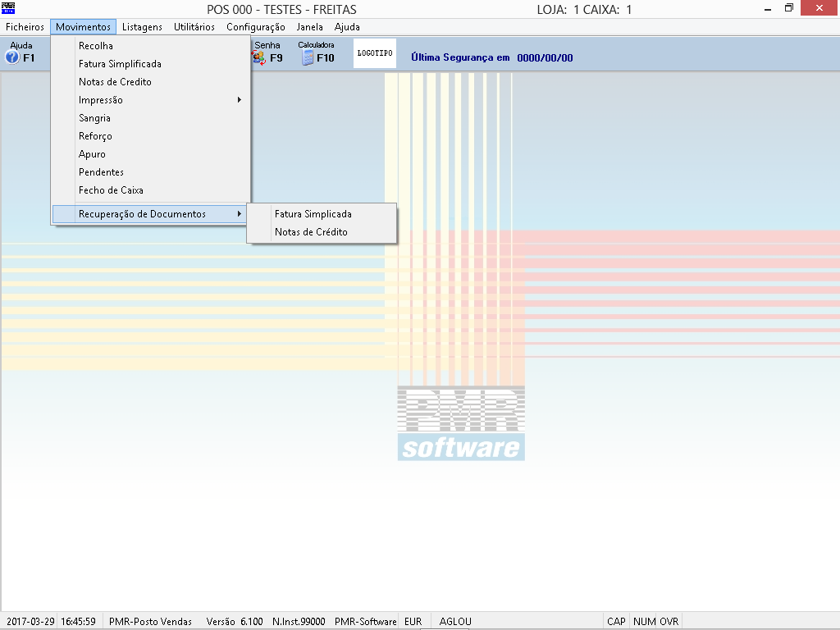
Task: Open the Listagens menu
Action: pyautogui.click(x=142, y=27)
